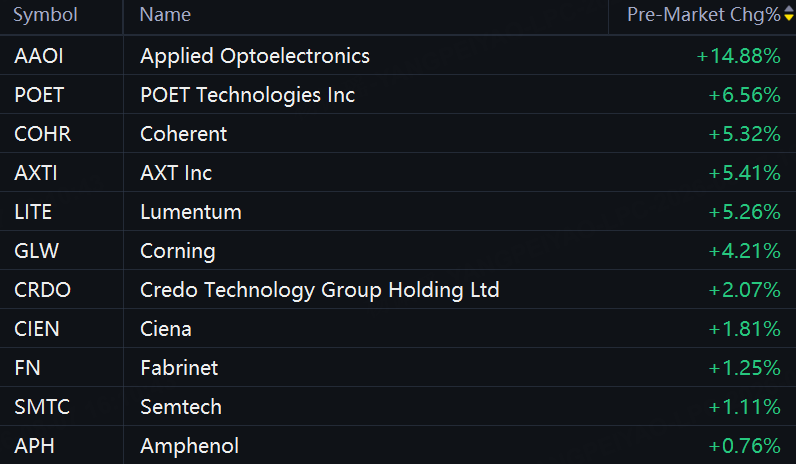Screen dimensions: 796x464
Task: Click the Pre-Market Chg% column header
Action: [703, 15]
